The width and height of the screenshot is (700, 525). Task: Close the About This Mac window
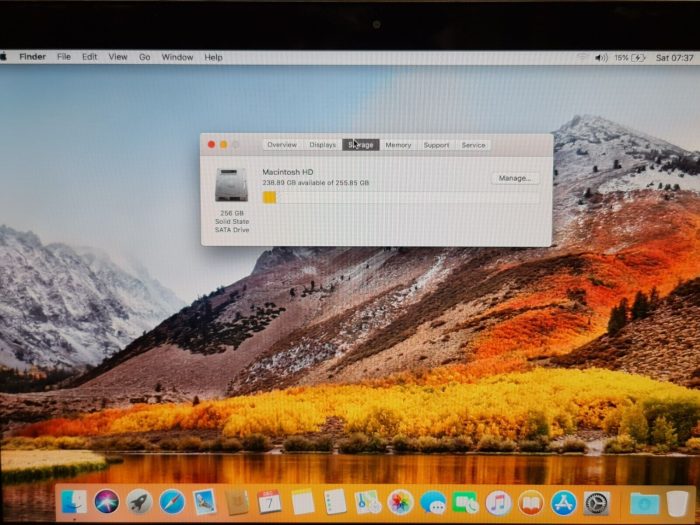click(211, 144)
